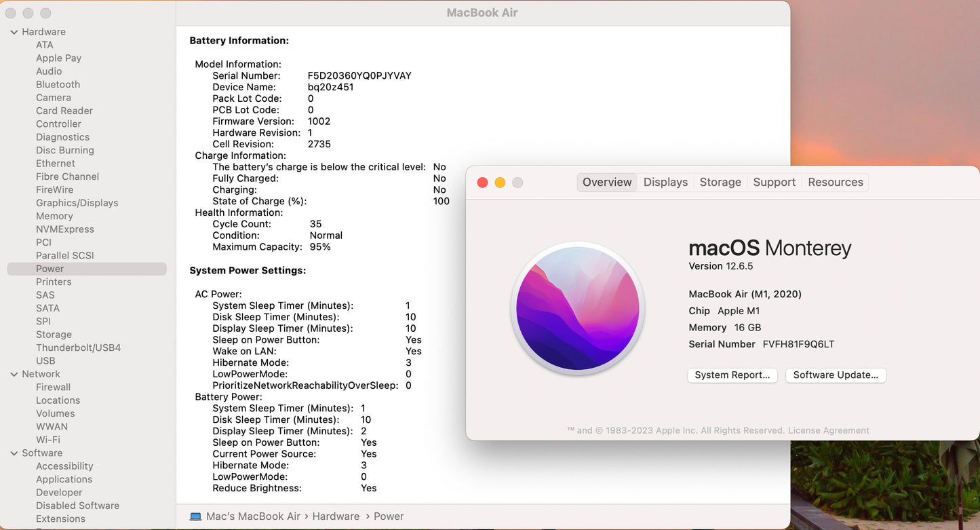Select Extensions under Software
This screenshot has width=980, height=530.
(x=60, y=519)
